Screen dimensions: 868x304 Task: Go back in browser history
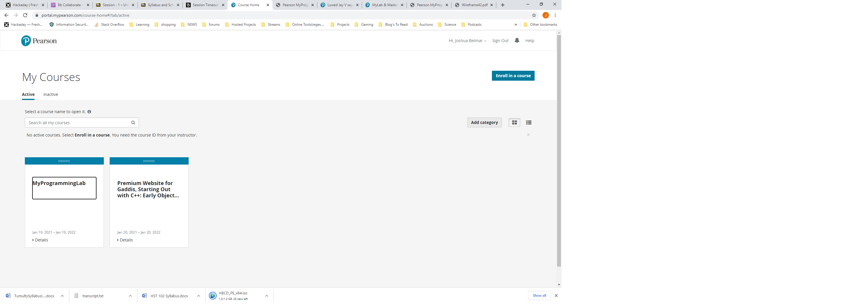[x=6, y=15]
